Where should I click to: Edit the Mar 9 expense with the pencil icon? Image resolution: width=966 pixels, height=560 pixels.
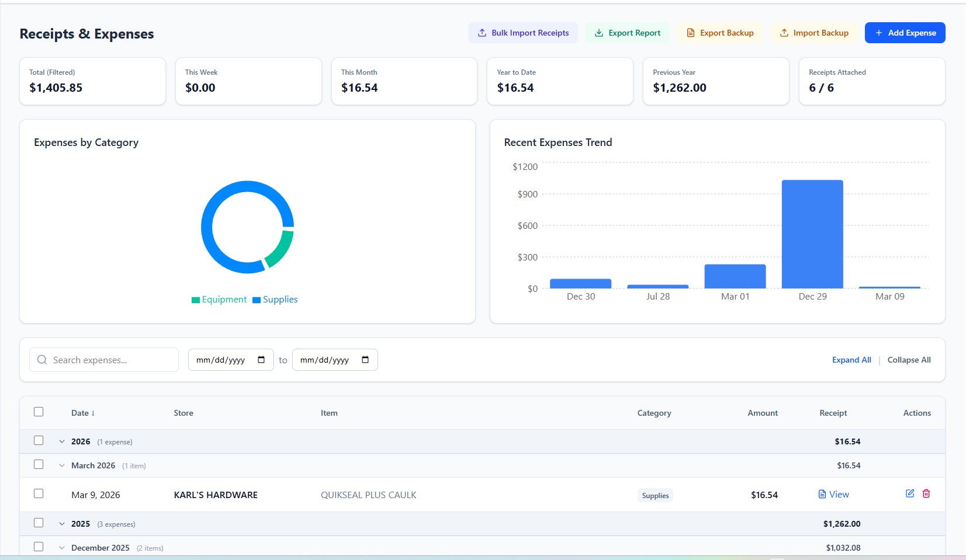click(909, 493)
